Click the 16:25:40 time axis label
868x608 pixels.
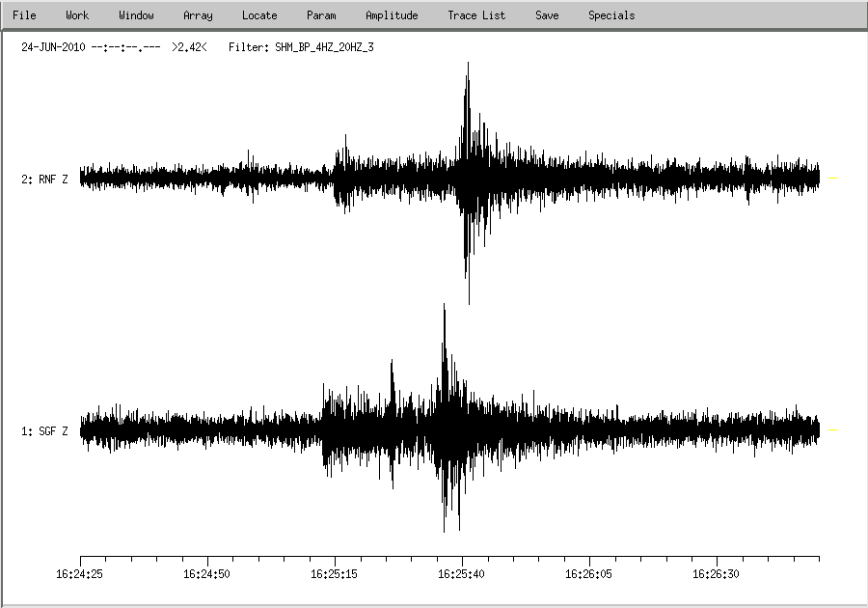click(x=462, y=574)
